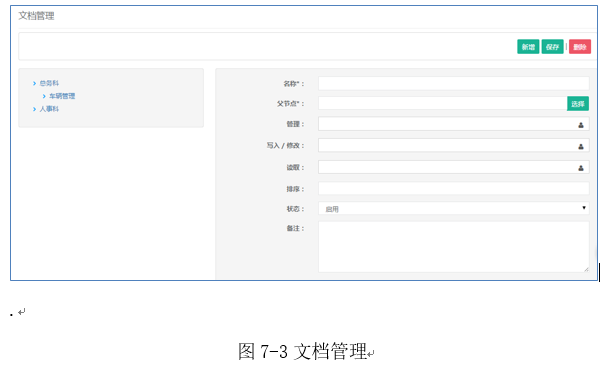Image resolution: width=600 pixels, height=370 pixels.
Task: Focus the 名称 input field
Action: pyautogui.click(x=453, y=83)
